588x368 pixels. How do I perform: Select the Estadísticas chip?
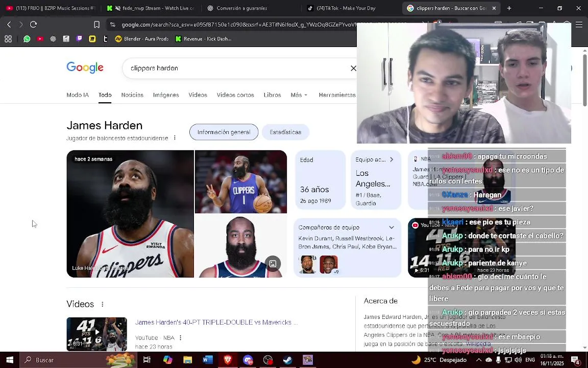(x=285, y=132)
